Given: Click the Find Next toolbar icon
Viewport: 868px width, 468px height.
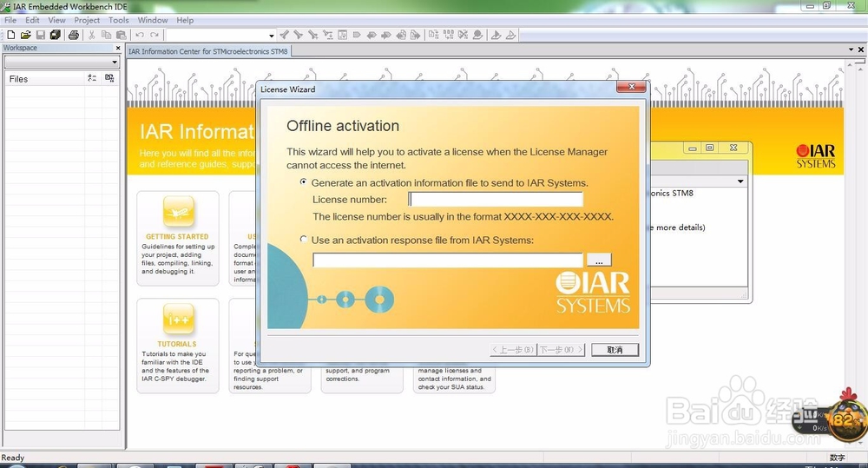Looking at the screenshot, I should click(299, 35).
